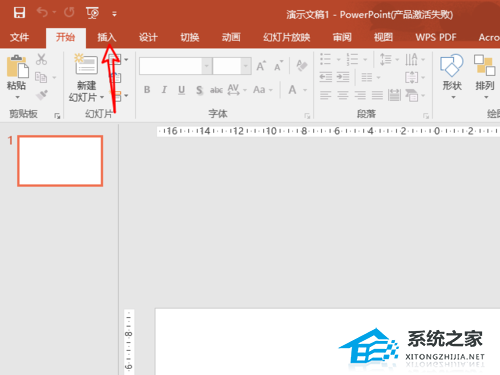Click the font color A button

[292, 90]
